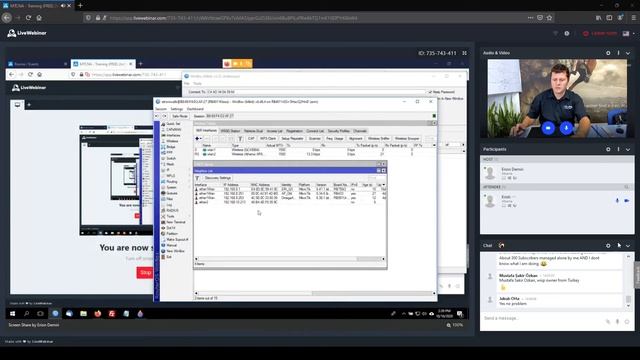Image resolution: width=640 pixels, height=360 pixels.
Task: Toggle microphone button on the video feed
Action: tap(566, 128)
